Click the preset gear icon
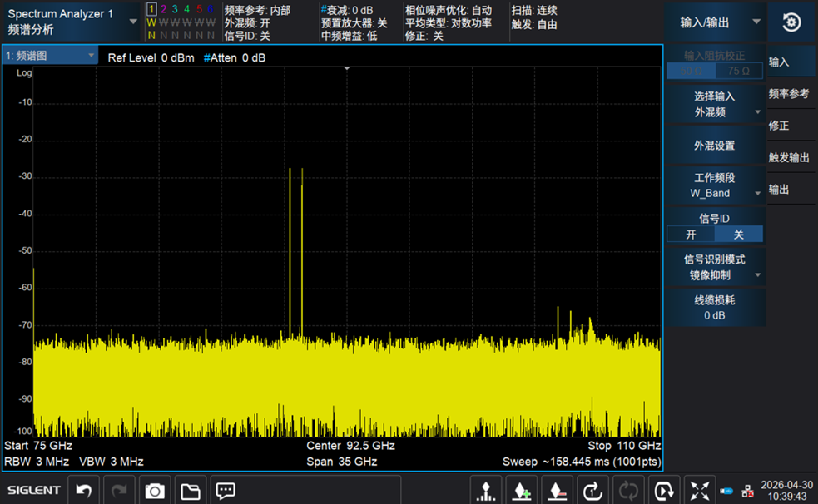The height and width of the screenshot is (504, 818). 791,22
